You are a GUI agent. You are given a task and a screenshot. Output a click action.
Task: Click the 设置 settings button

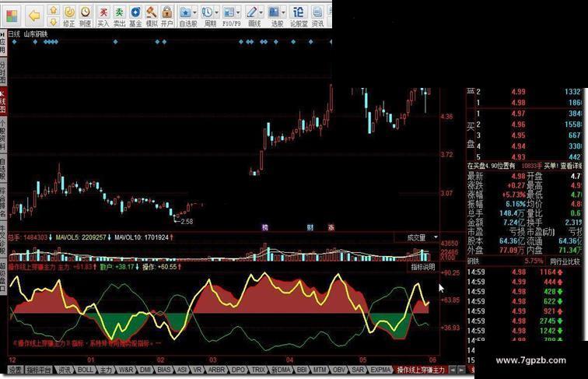pyautogui.click(x=16, y=370)
